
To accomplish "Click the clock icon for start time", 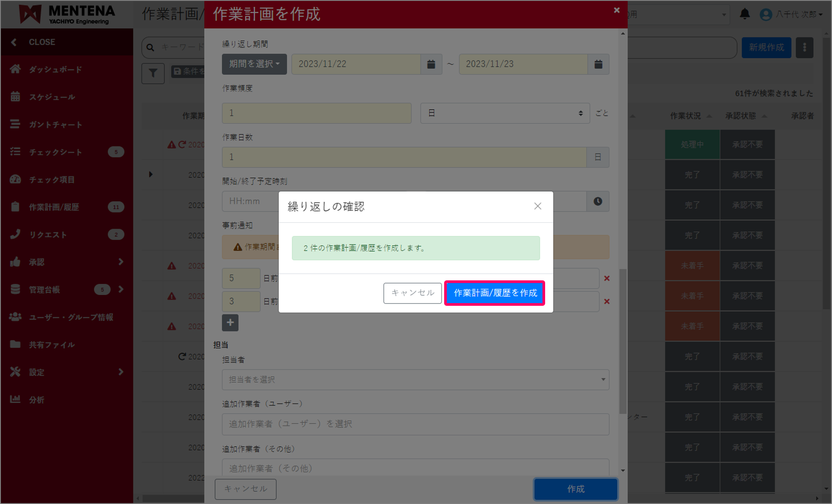I will (x=597, y=201).
